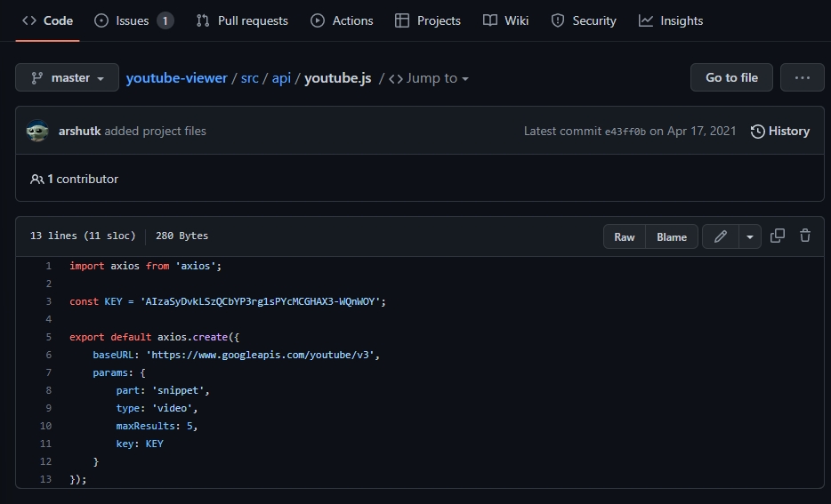
Task: Delete this file with the trash icon
Action: [805, 236]
